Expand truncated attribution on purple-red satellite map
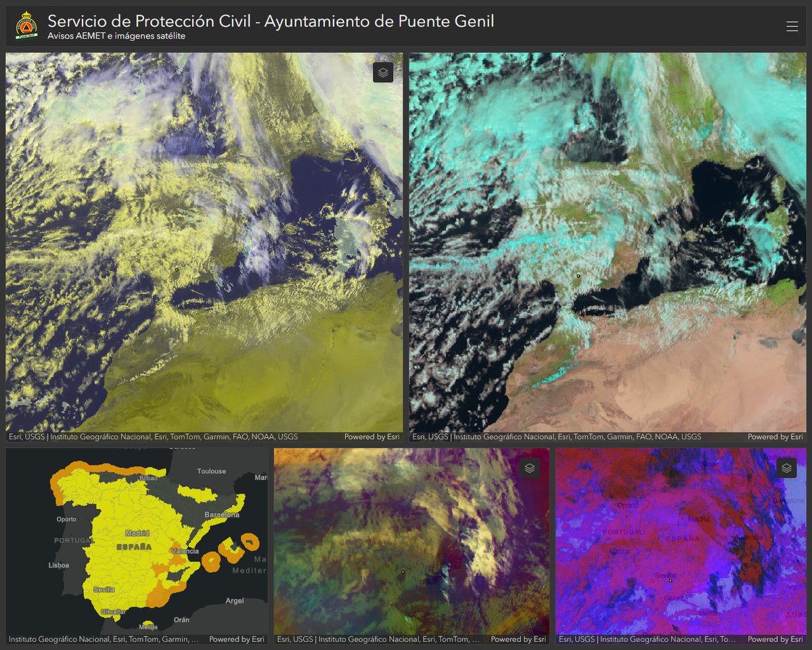Image resolution: width=812 pixels, height=650 pixels. pos(648,639)
